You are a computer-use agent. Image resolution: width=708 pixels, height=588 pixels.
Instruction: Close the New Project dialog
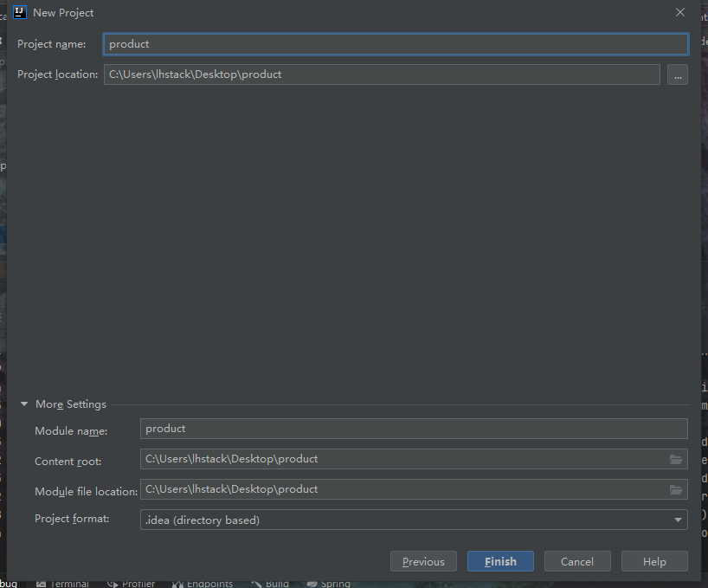pos(680,13)
